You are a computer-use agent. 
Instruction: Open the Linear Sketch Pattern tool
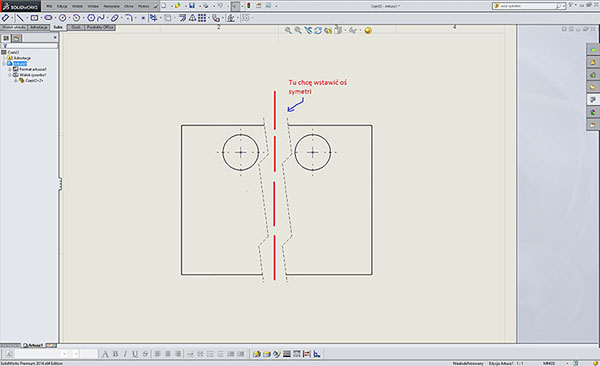(202, 18)
